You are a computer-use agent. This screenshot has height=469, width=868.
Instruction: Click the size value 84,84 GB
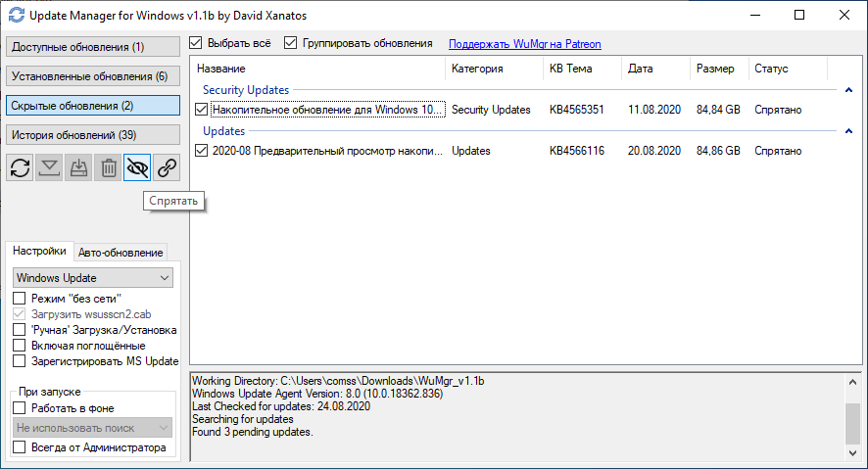[718, 110]
